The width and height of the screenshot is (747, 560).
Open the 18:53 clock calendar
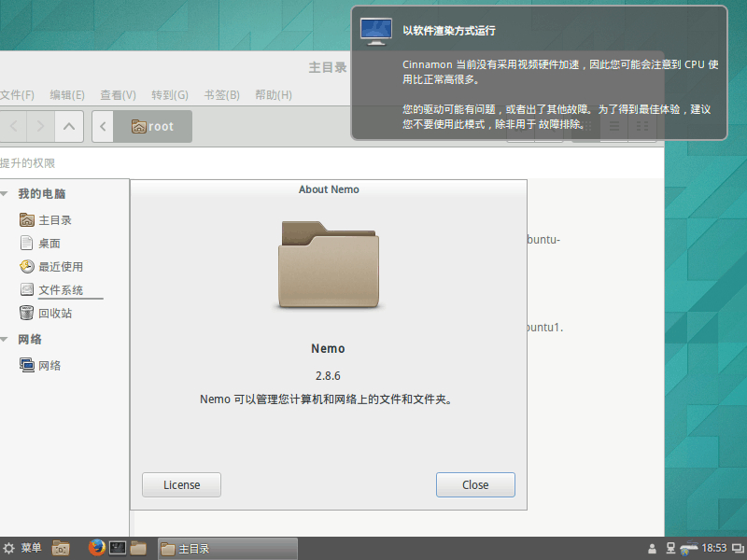(x=714, y=548)
